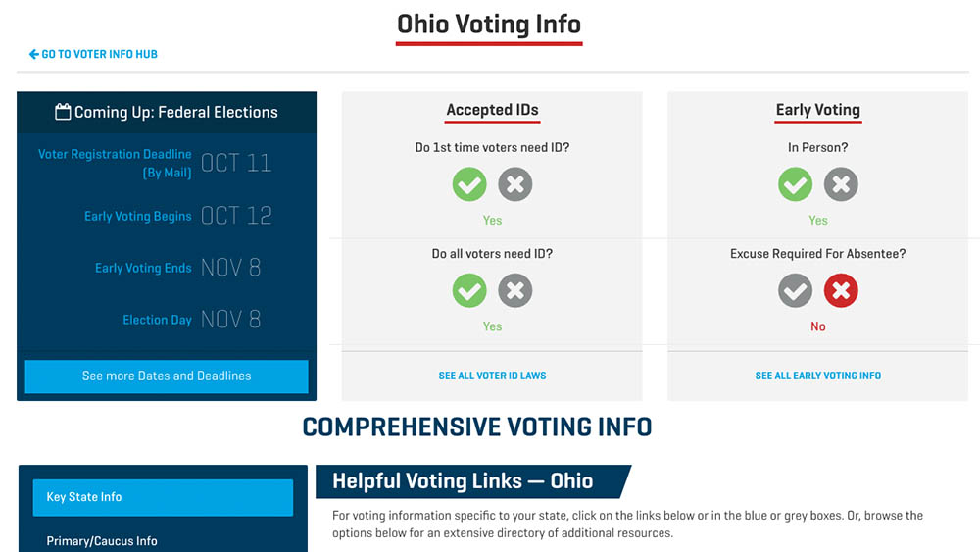Click green checkmark under 'Do all voters need ID?'

click(469, 290)
